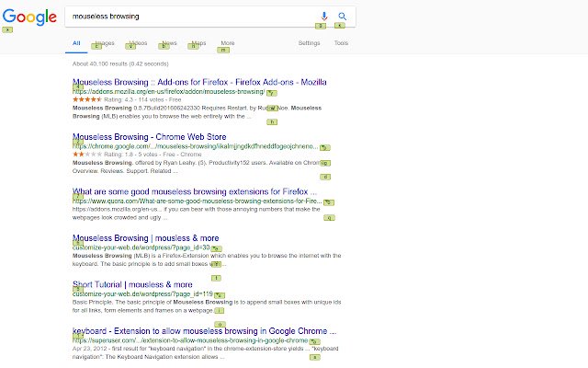Start voice search with the microphone icon
The height and width of the screenshot is (368, 588).
(324, 17)
